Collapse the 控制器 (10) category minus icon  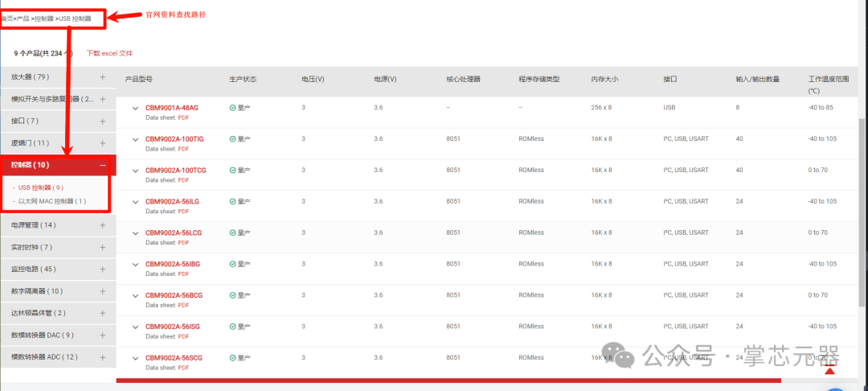102,165
